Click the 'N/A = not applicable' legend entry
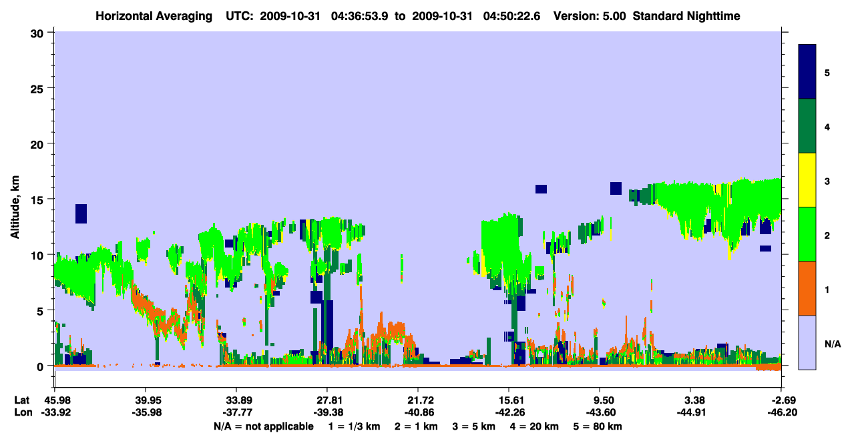The height and width of the screenshot is (445, 868). [x=264, y=426]
